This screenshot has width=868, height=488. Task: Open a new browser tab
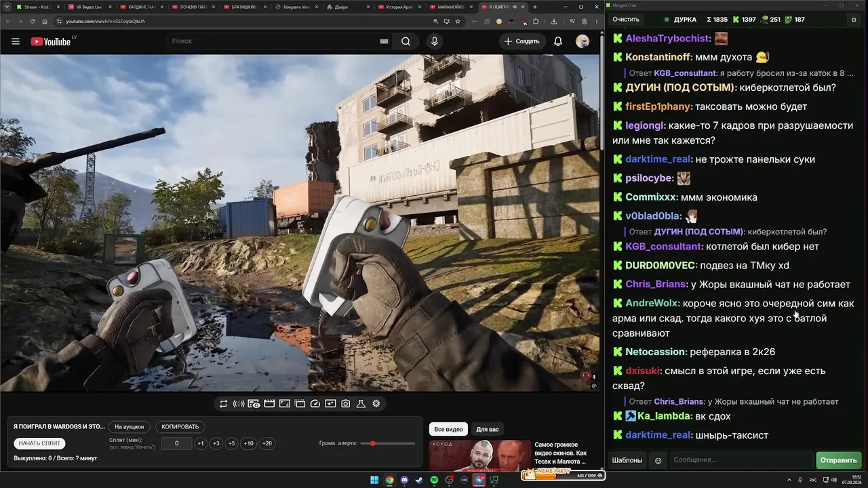click(x=535, y=7)
